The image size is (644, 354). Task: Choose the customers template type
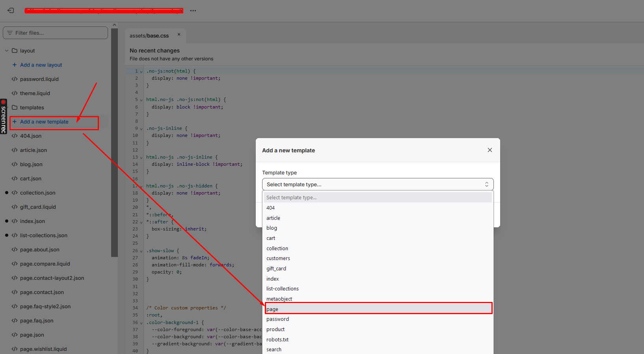378,258
